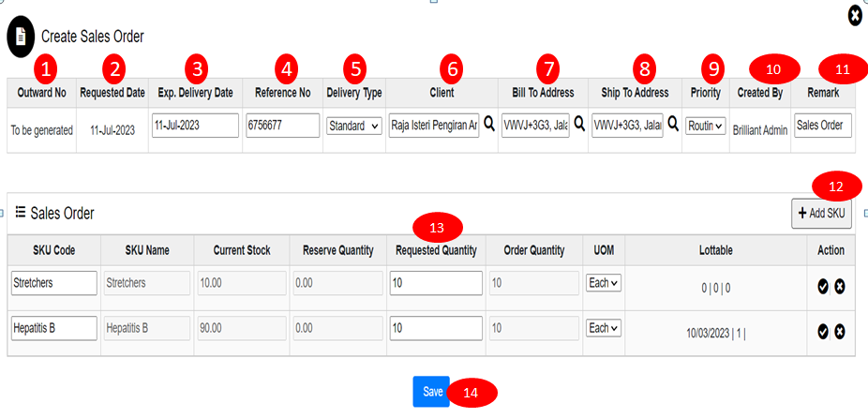Click Requested Quantity field for Stretchers

pyautogui.click(x=436, y=283)
